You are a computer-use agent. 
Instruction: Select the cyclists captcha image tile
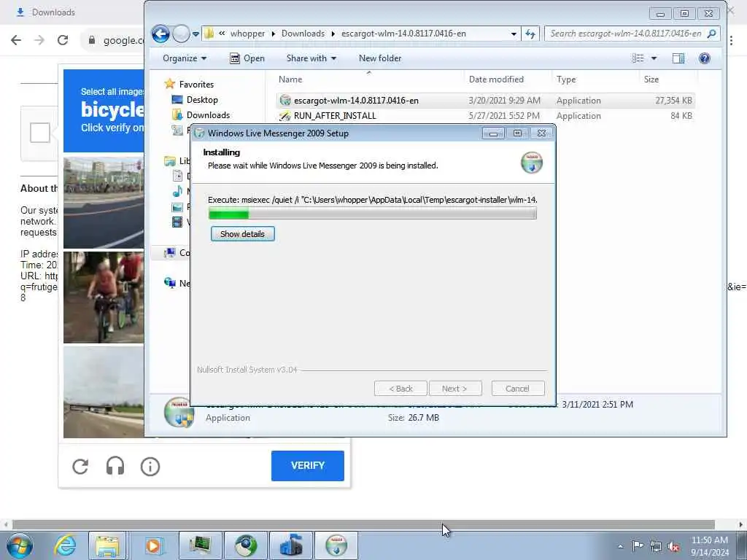tap(104, 297)
